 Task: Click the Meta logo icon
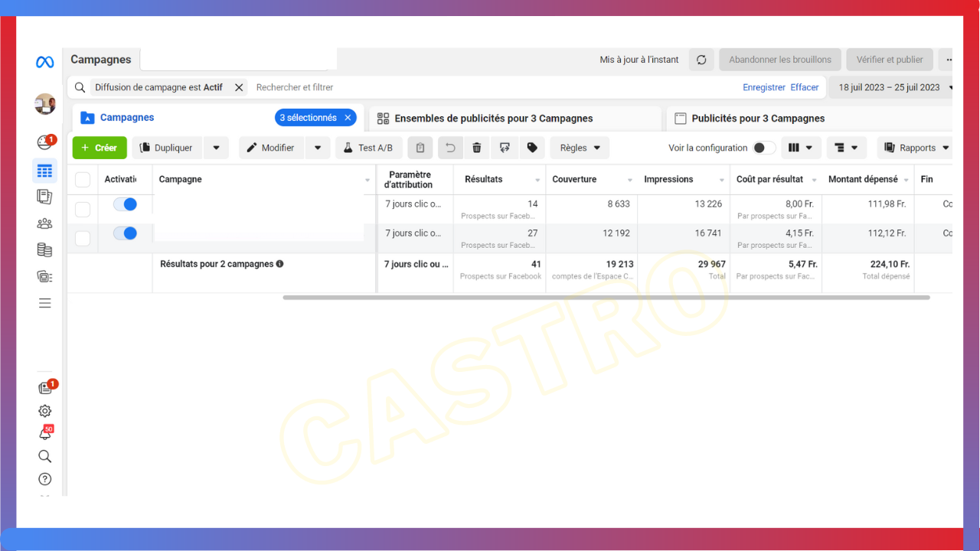[x=45, y=63]
